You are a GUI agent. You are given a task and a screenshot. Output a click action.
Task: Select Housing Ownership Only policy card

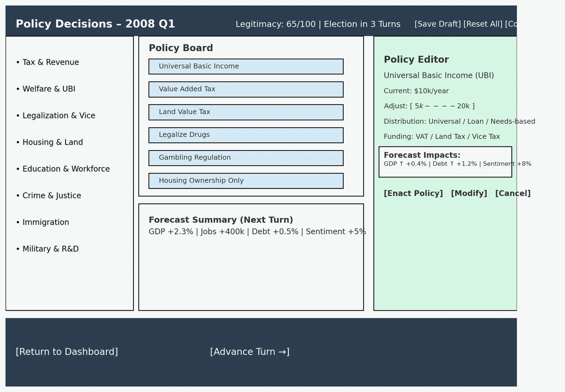(x=246, y=181)
